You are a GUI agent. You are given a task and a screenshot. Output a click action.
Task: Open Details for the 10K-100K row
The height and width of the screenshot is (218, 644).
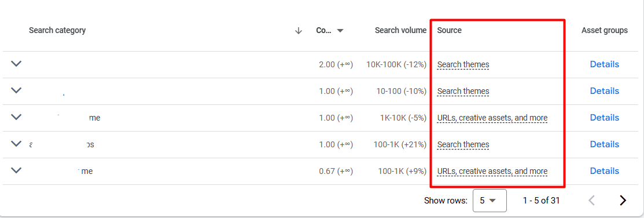click(604, 64)
